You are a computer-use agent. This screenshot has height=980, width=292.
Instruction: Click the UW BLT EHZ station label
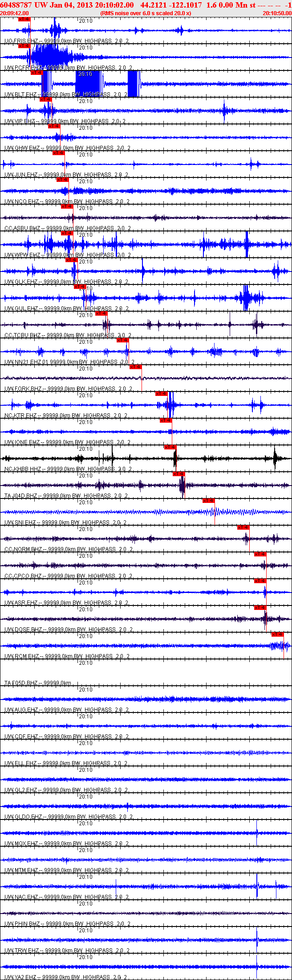[21, 95]
